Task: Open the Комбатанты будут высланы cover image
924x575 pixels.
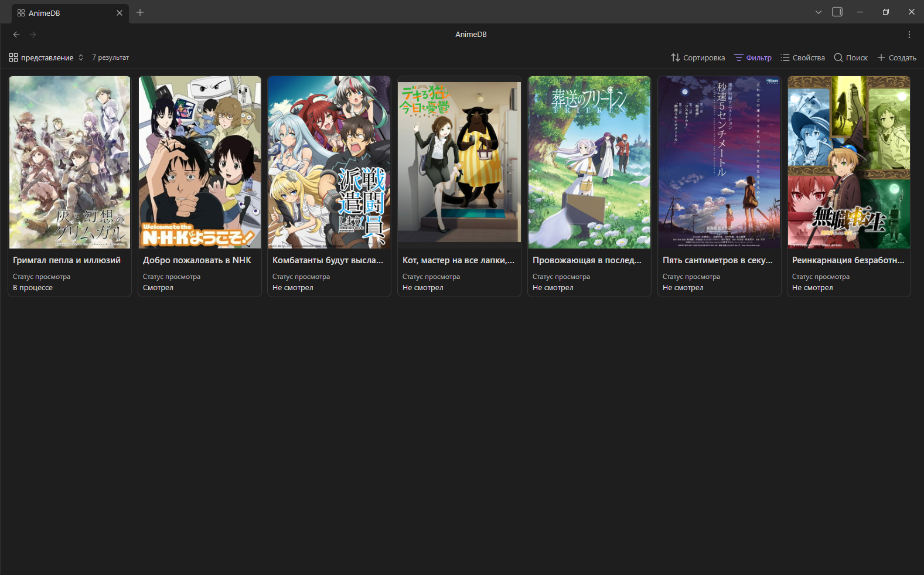Action: tap(329, 162)
